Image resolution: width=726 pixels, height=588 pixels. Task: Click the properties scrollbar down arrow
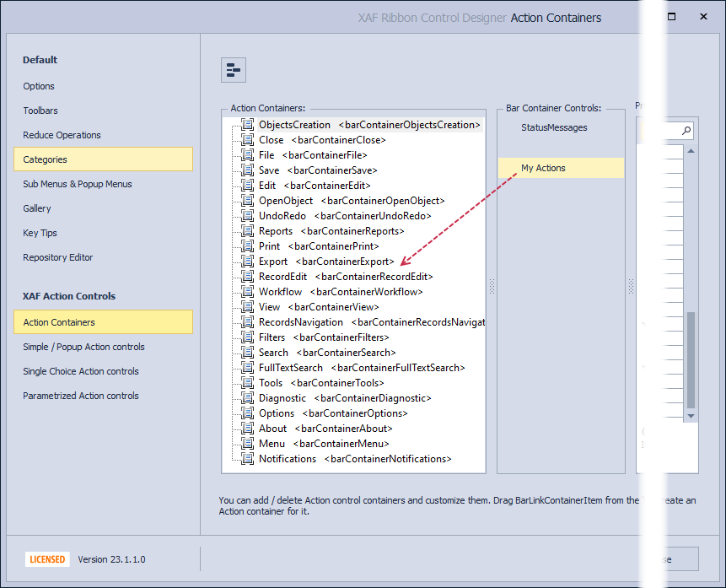(691, 416)
